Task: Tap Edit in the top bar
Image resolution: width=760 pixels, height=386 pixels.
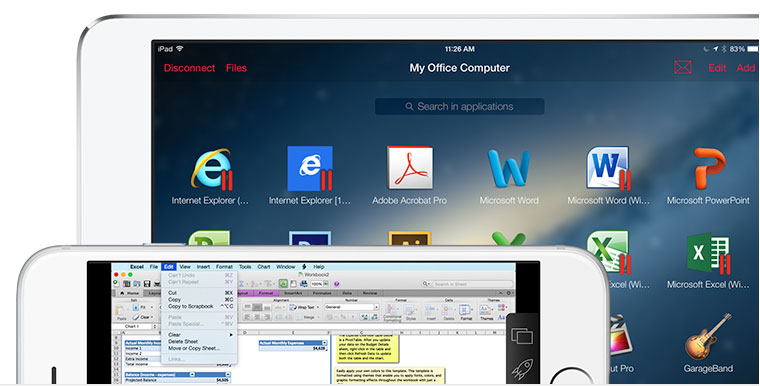Action: [x=717, y=68]
